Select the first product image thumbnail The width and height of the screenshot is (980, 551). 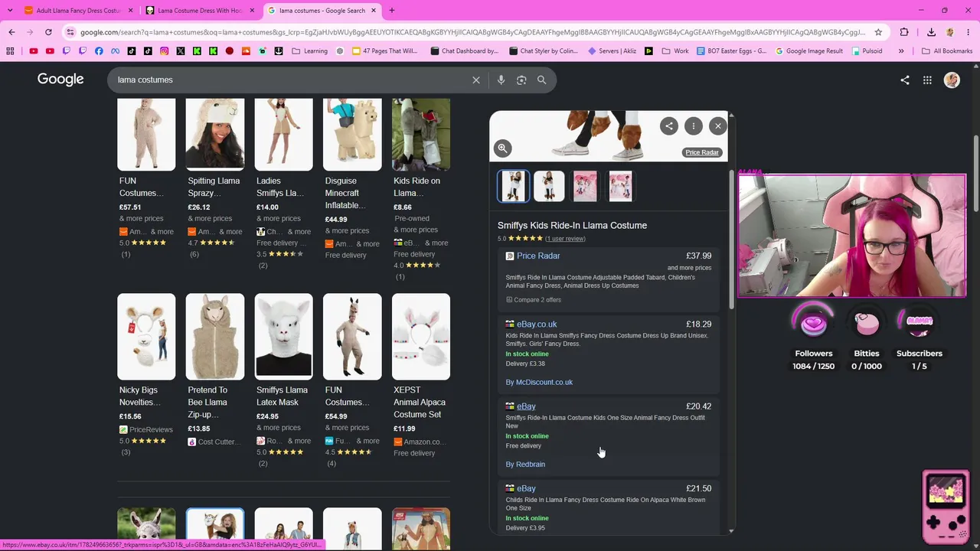pyautogui.click(x=513, y=186)
